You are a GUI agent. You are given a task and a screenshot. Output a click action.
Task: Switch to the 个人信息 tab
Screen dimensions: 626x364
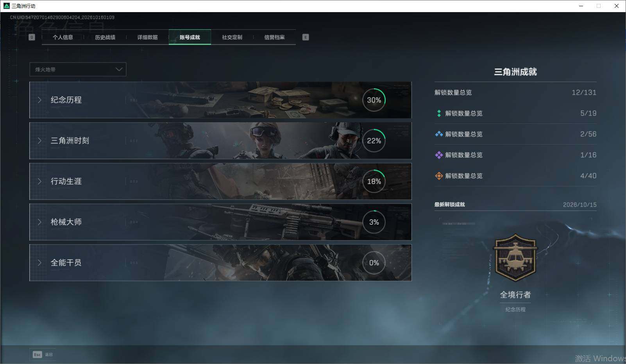63,37
